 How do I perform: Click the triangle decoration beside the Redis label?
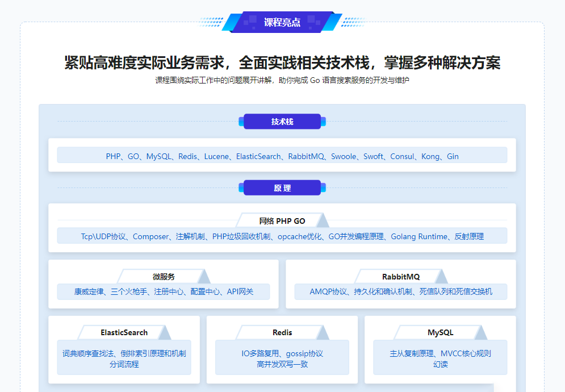(x=322, y=333)
